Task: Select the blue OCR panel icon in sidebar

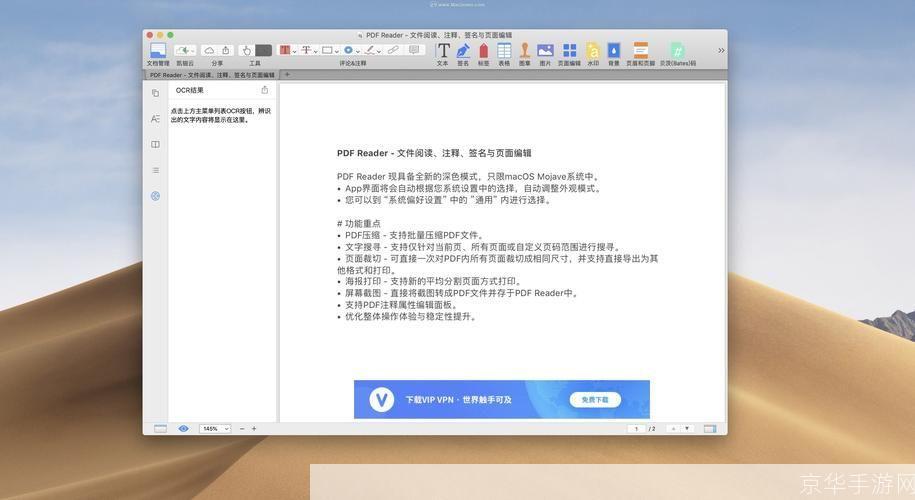Action: [x=155, y=196]
